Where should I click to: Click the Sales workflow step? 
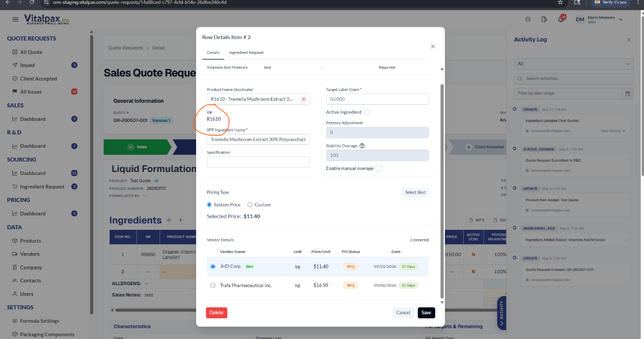pos(137,147)
